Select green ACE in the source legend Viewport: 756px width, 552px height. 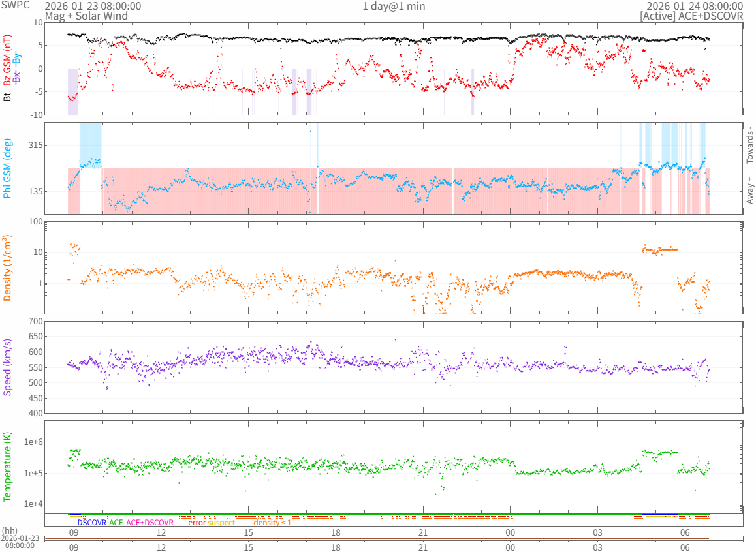coord(116,523)
